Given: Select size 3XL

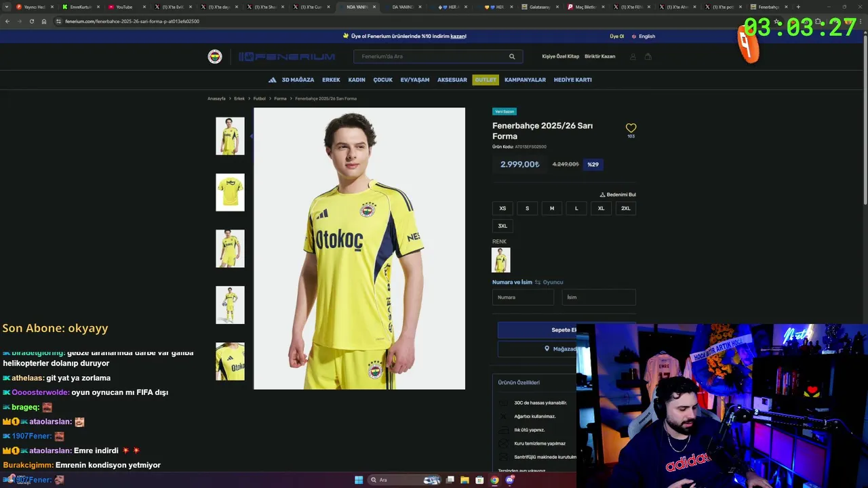Looking at the screenshot, I should coord(502,226).
